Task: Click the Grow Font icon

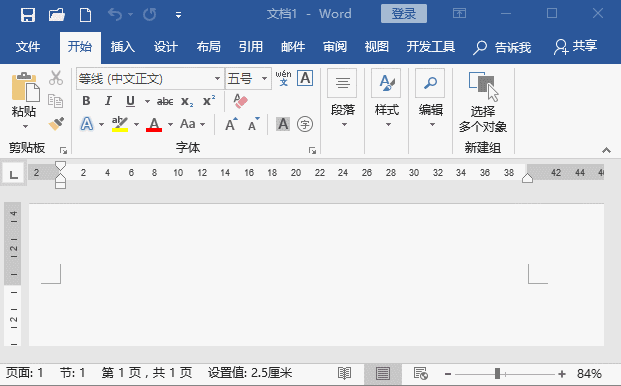Action: (x=231, y=124)
